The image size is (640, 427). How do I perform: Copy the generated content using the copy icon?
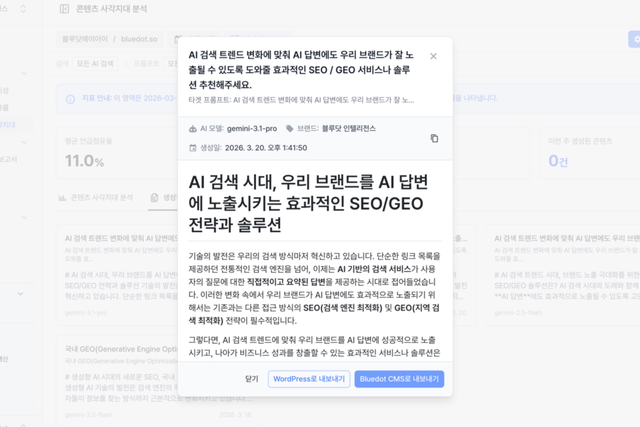[434, 138]
